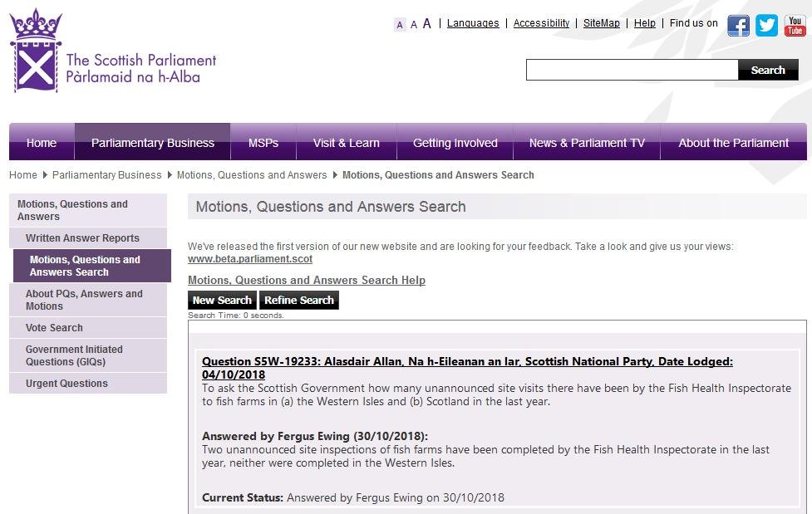Click the Refine Search button
The image size is (812, 514).
[x=299, y=301]
